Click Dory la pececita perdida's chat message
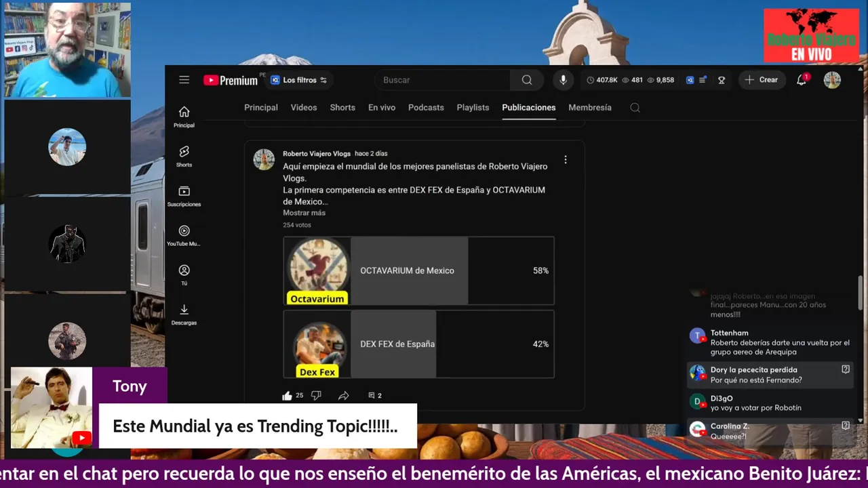The height and width of the screenshot is (488, 868). 770,375
